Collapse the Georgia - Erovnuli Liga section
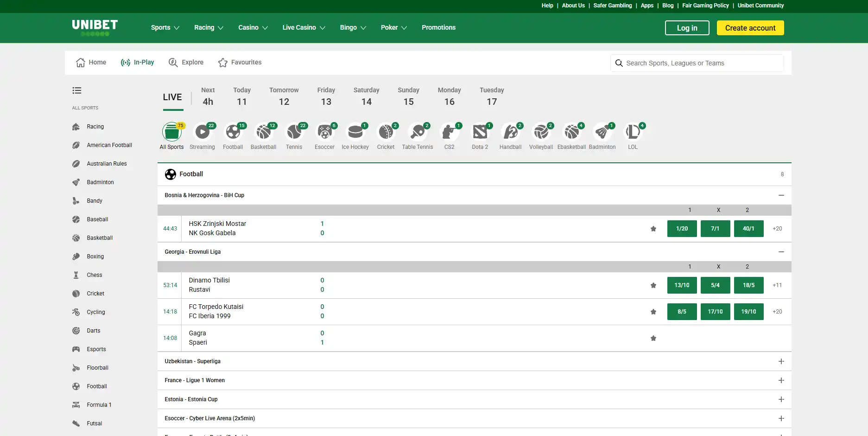 tap(781, 252)
